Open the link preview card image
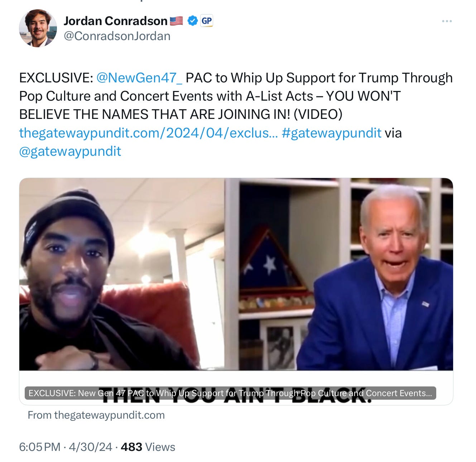 click(x=236, y=274)
